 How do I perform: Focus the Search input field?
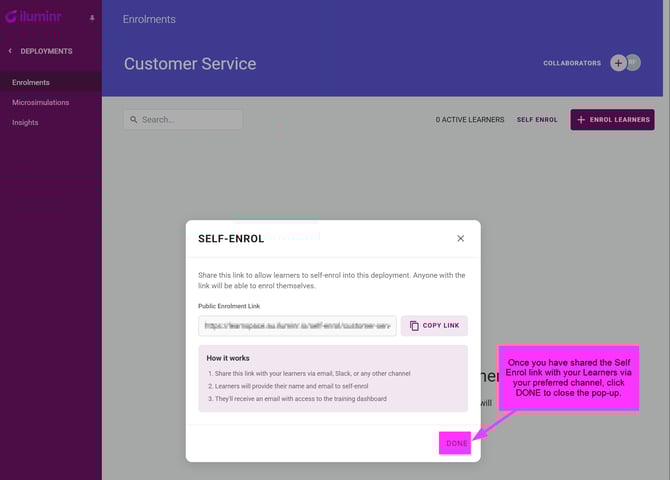click(190, 120)
